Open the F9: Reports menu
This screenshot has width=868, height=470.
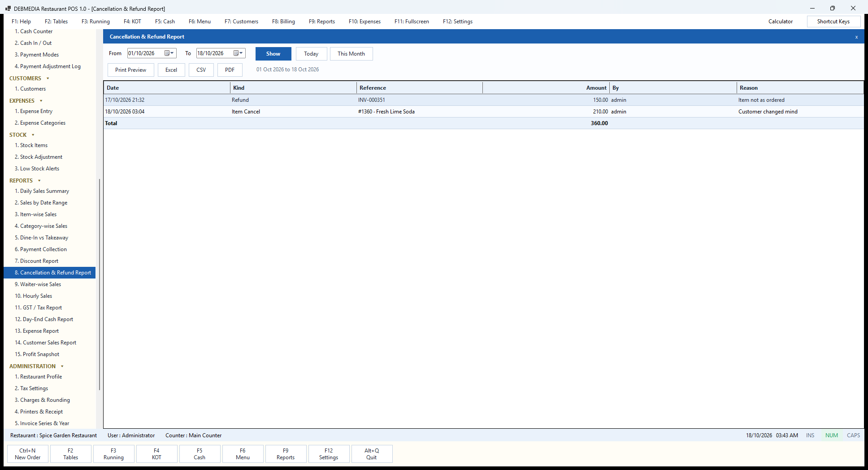(x=322, y=22)
